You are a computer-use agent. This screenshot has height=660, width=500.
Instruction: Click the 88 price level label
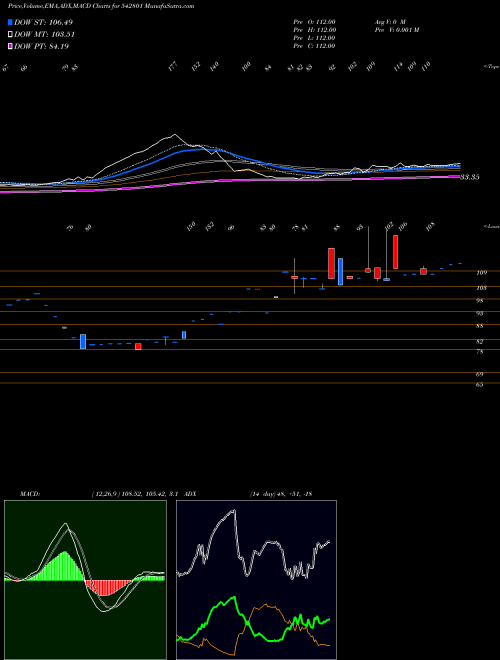pos(479,326)
